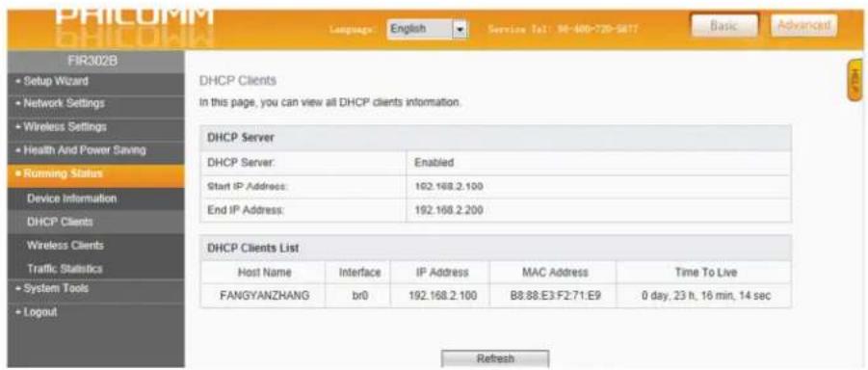Click Start IP value 192.168.2.100

[448, 187]
